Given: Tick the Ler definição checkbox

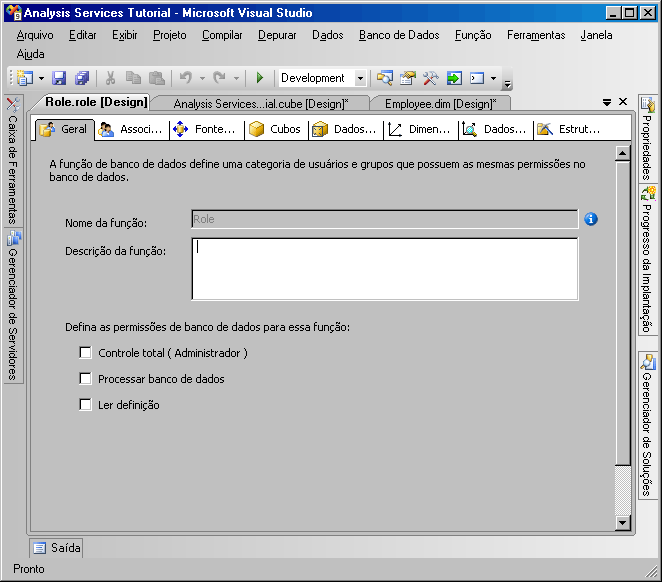Looking at the screenshot, I should (x=85, y=405).
